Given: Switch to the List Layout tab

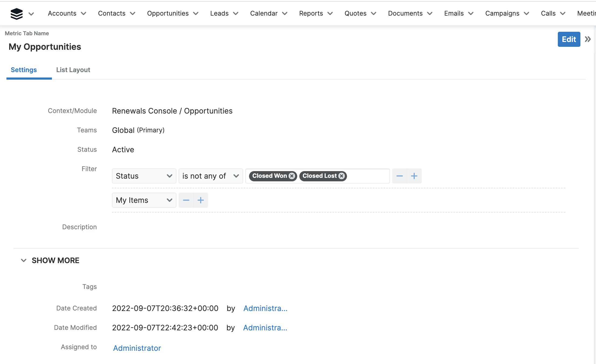Looking at the screenshot, I should tap(73, 70).
